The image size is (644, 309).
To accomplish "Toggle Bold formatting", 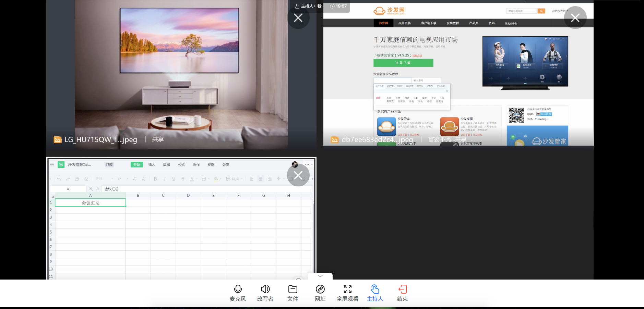I will tap(155, 179).
